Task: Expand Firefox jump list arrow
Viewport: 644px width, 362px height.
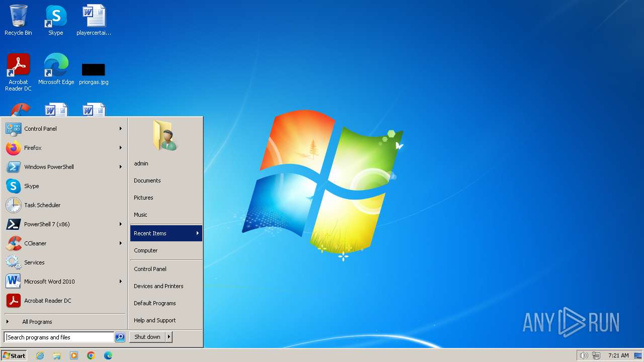Action: pyautogui.click(x=121, y=148)
